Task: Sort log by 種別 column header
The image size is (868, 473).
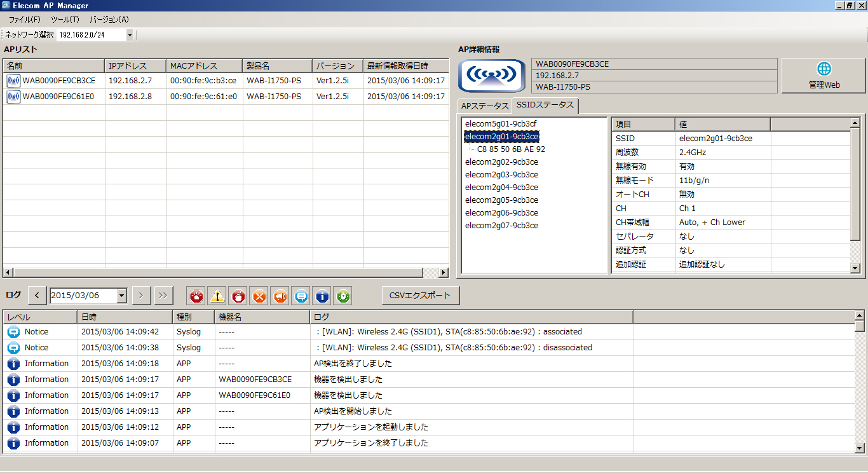Action: click(193, 317)
